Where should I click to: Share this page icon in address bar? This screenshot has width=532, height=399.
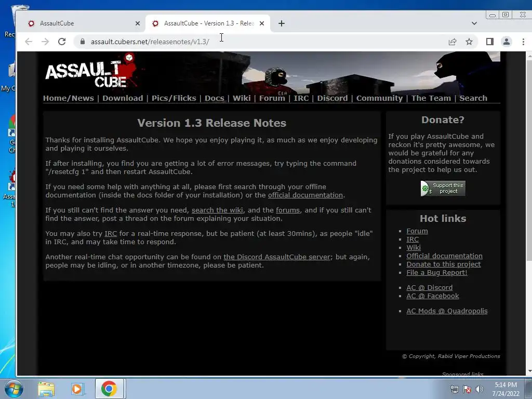pyautogui.click(x=453, y=42)
